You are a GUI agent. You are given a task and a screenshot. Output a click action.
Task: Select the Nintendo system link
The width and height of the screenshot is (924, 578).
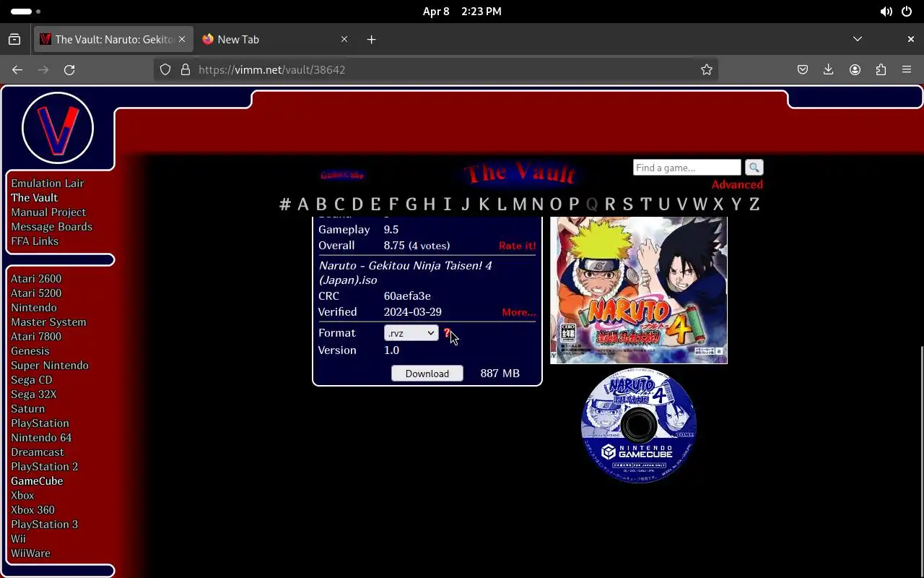(x=33, y=308)
